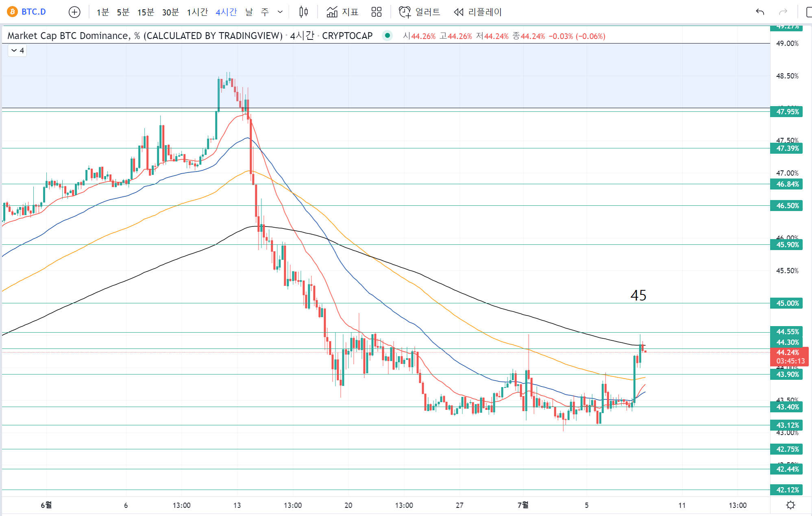Open the candlestick chart style icon

pos(303,12)
